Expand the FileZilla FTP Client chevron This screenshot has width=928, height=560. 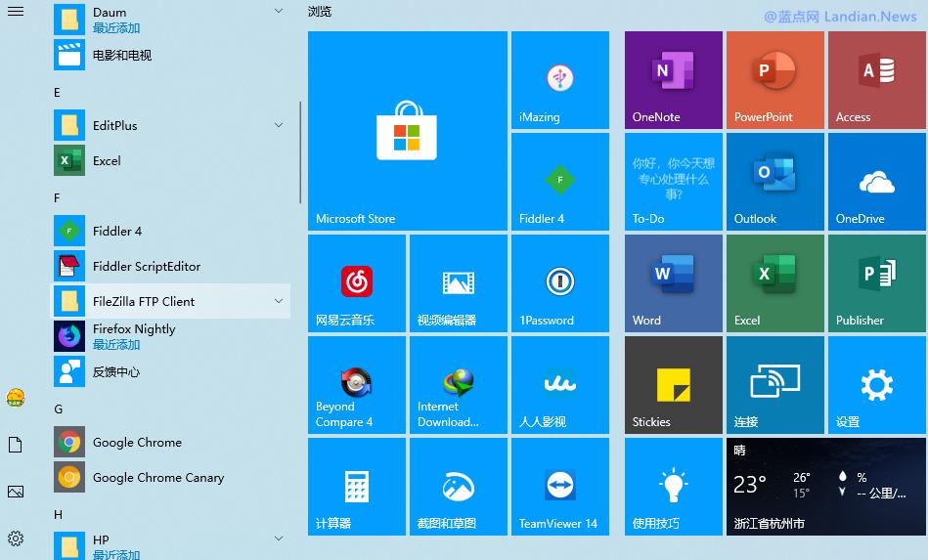[x=279, y=301]
